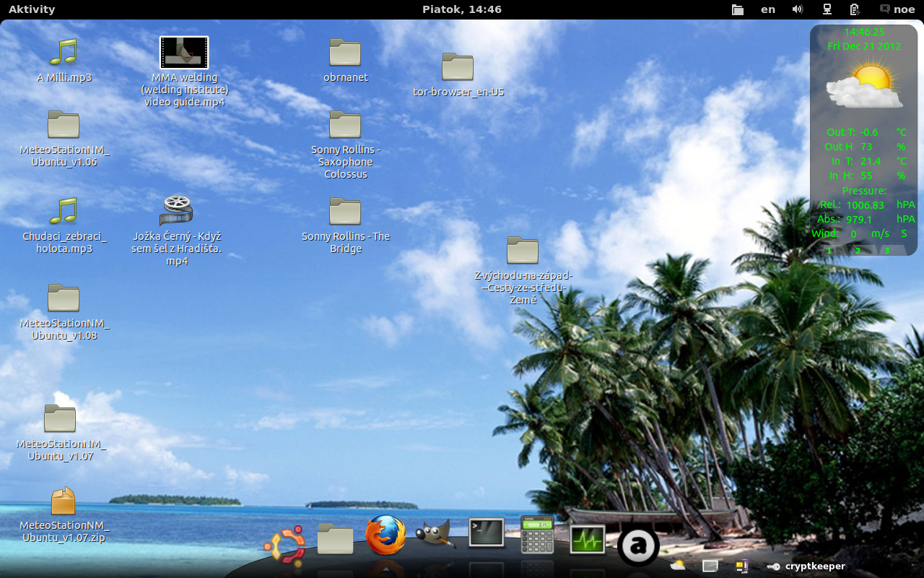Click the black "a" icon on the dock
Screen dimensions: 924x578
coord(637,545)
